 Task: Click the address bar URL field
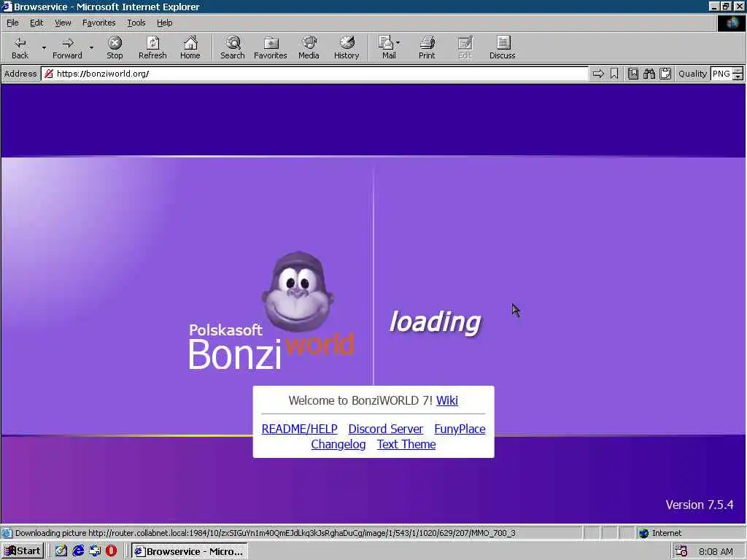(x=314, y=74)
